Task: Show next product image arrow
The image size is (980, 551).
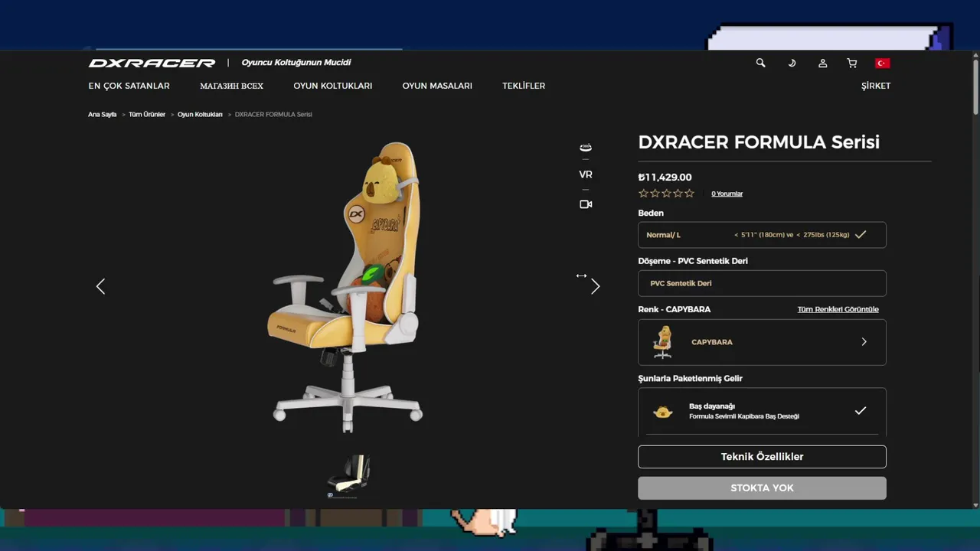Action: click(x=595, y=286)
